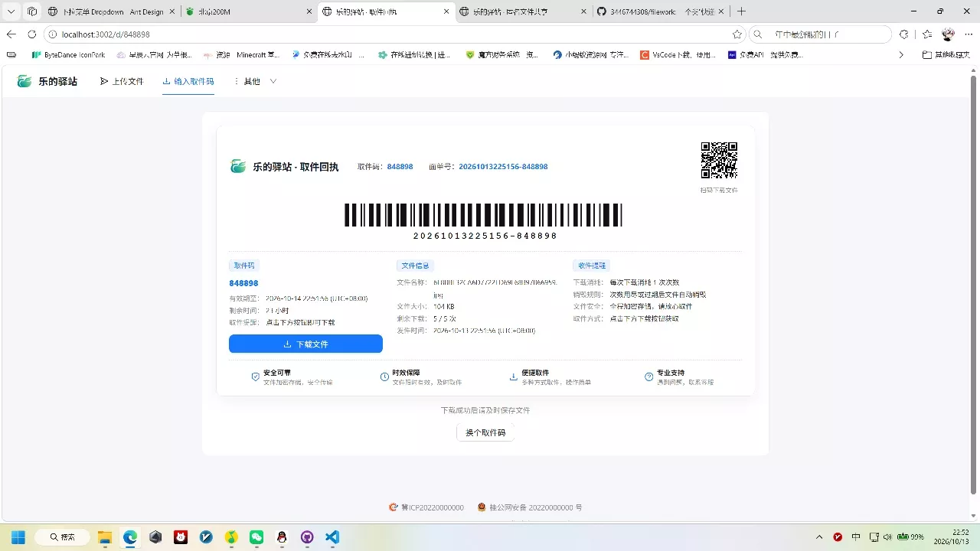Click the browser search box beside the address bar
The image size is (980, 551).
[x=821, y=34]
